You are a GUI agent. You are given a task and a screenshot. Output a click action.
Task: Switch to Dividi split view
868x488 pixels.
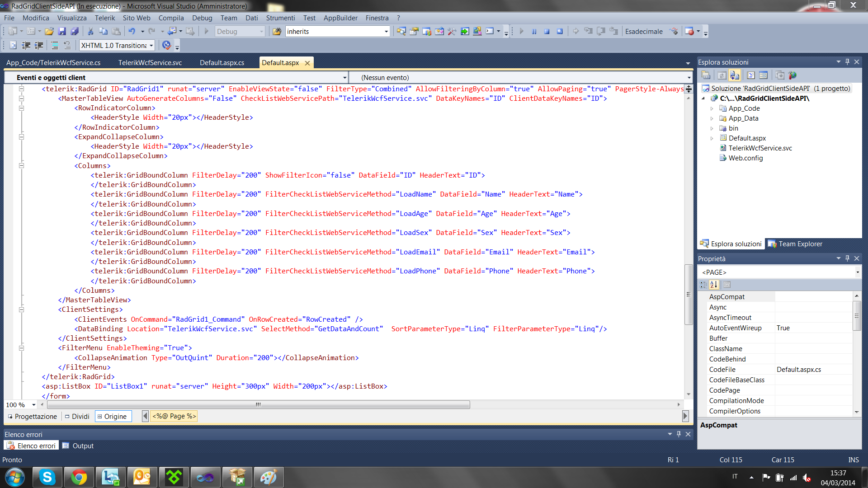click(77, 416)
